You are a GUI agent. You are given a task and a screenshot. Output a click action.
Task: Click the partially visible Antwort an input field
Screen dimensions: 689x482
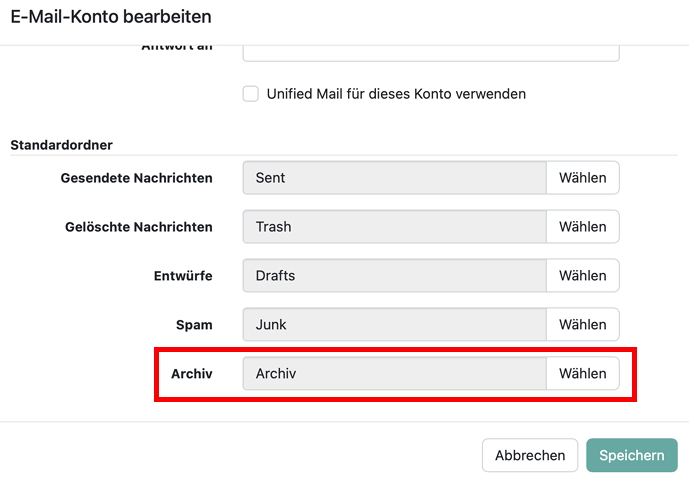(x=430, y=51)
